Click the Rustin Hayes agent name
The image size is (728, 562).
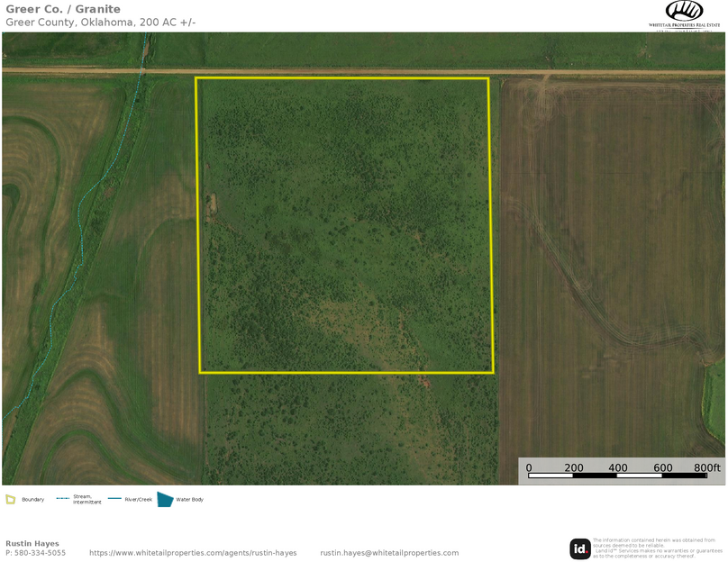[32, 544]
